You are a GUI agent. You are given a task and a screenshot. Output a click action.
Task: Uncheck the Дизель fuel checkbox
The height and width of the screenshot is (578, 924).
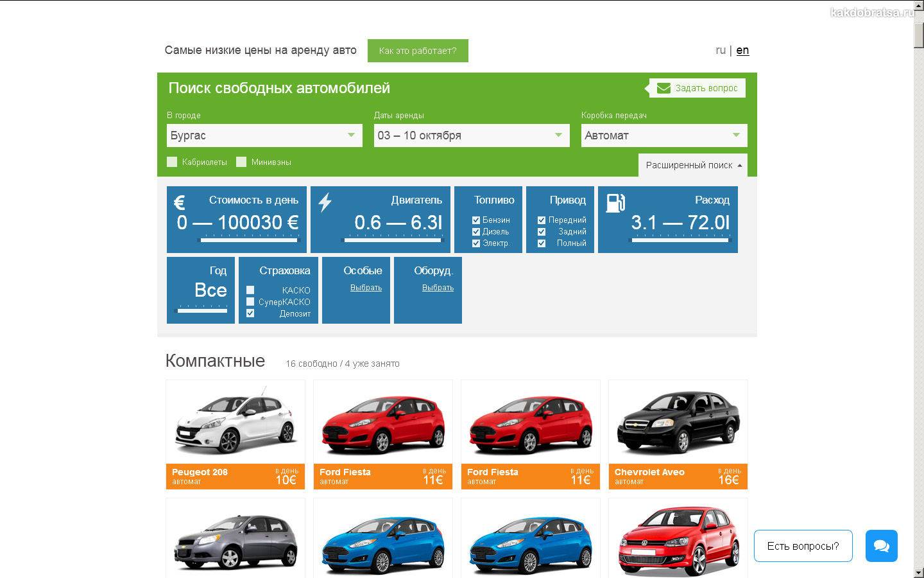476,232
